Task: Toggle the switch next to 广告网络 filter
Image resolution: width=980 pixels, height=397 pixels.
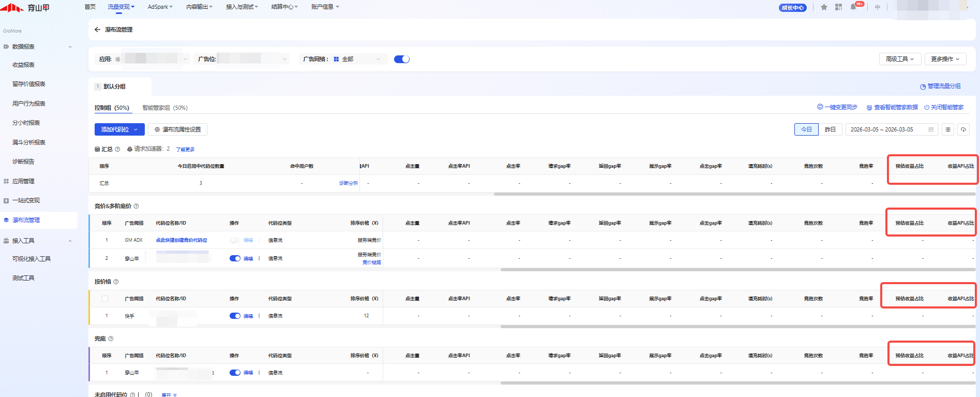Action: click(x=401, y=59)
